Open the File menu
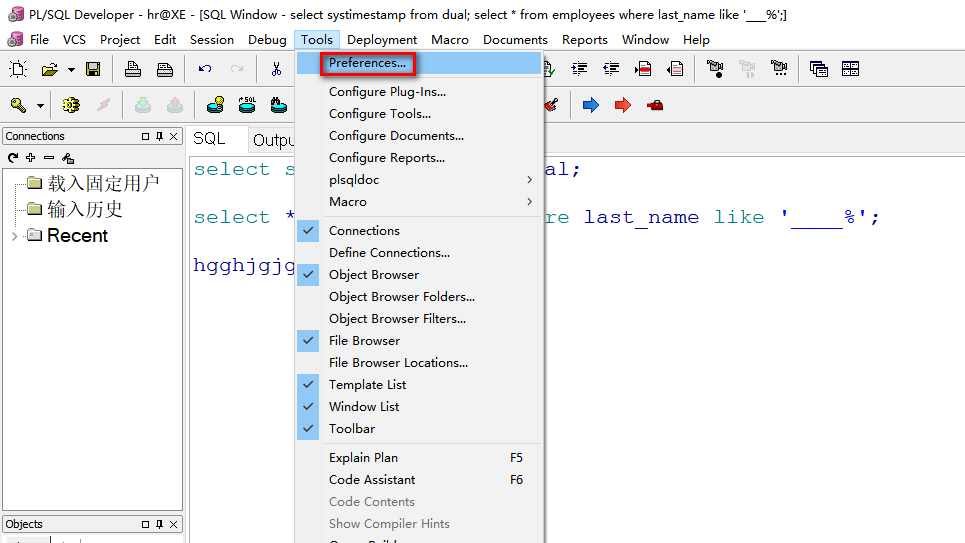 [x=39, y=39]
